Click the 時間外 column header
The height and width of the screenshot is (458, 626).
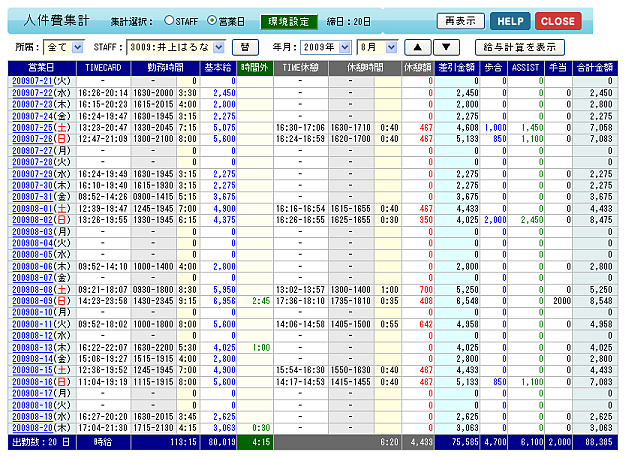[x=254, y=68]
